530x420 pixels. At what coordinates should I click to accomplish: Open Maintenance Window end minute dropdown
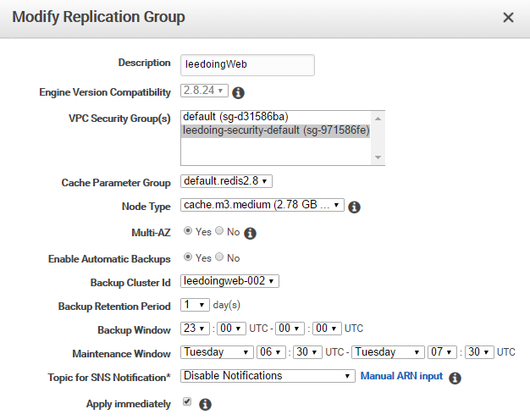[479, 352]
